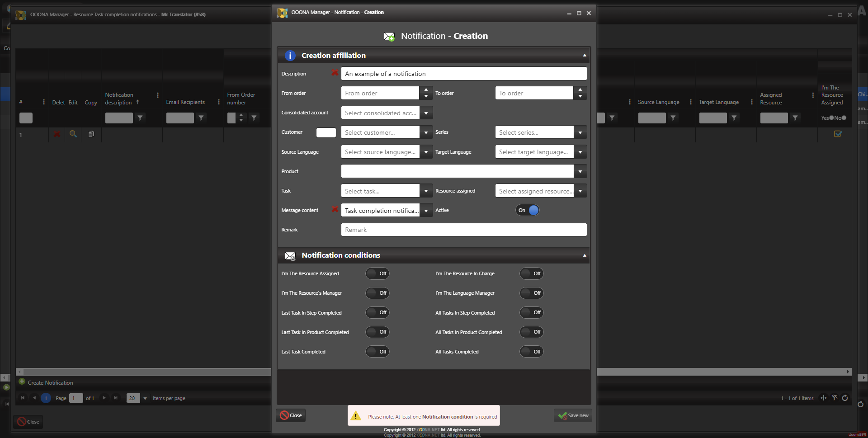Collapse the Creation affiliation section

click(584, 56)
